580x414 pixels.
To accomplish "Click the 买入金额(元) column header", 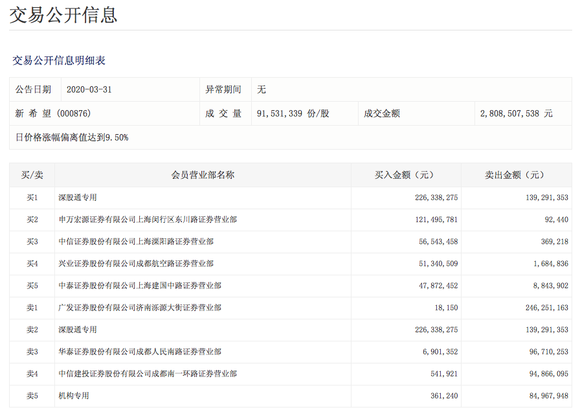I will click(404, 175).
